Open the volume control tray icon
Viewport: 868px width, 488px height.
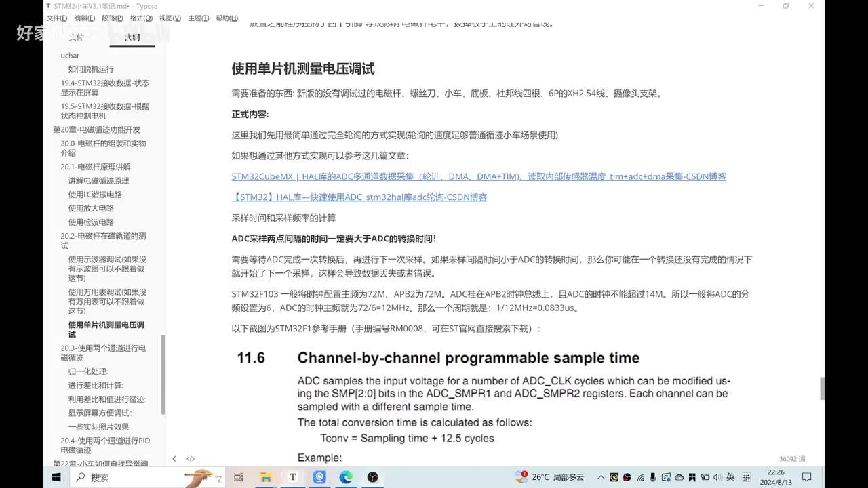(x=716, y=477)
